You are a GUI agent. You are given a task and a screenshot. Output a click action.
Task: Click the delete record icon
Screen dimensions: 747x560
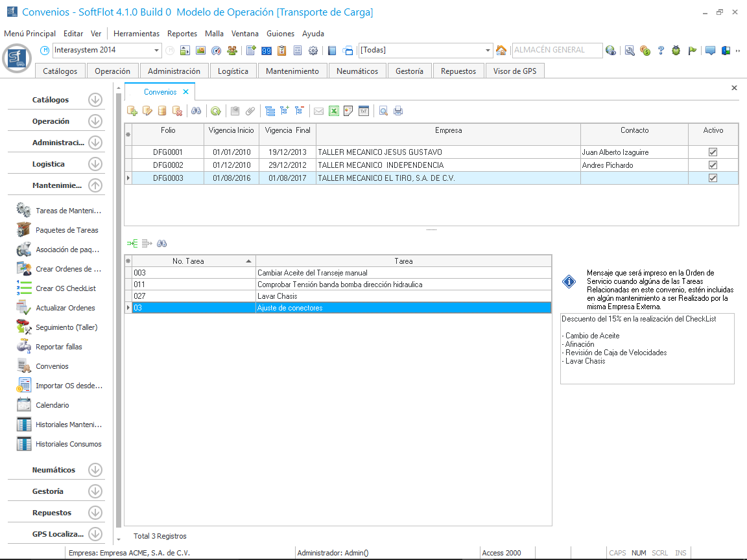(177, 111)
